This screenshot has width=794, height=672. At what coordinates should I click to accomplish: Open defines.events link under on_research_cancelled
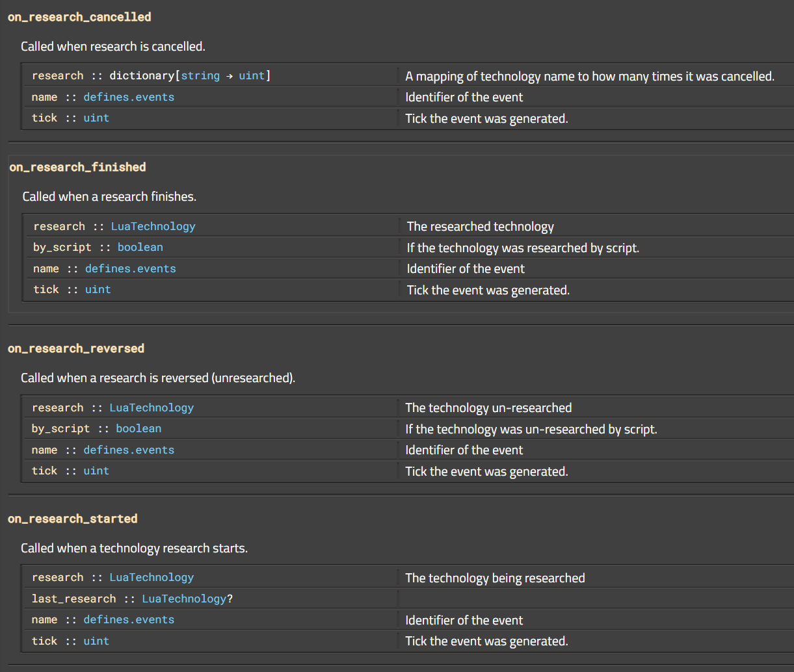click(x=129, y=97)
